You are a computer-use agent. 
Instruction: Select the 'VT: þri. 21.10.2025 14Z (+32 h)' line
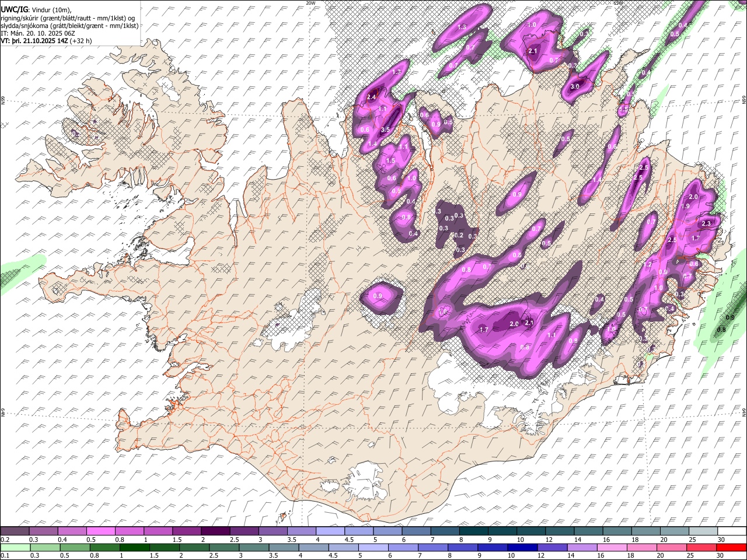[46, 41]
